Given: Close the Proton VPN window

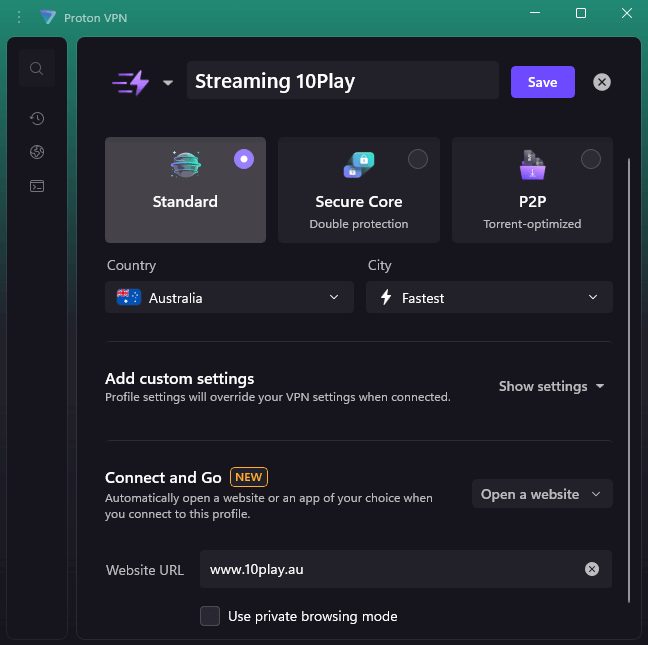Looking at the screenshot, I should coord(627,13).
